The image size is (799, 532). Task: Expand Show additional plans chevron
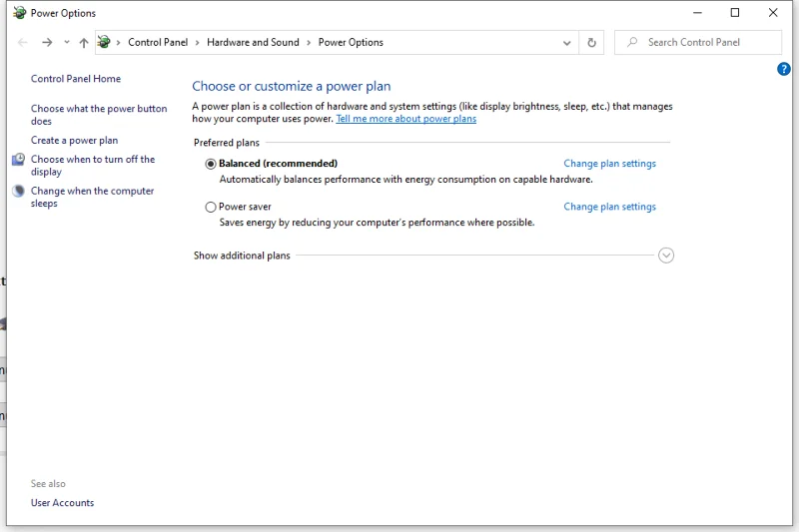click(666, 256)
